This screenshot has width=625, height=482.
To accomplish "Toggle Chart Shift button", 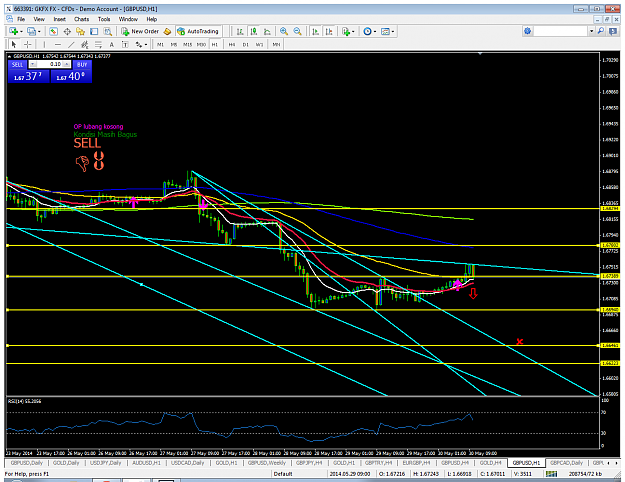I will coord(329,31).
